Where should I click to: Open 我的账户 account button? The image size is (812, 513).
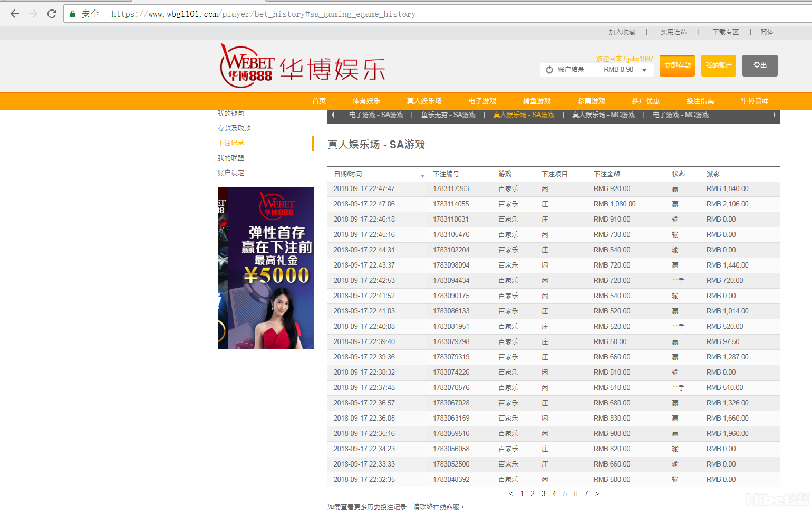click(x=718, y=65)
